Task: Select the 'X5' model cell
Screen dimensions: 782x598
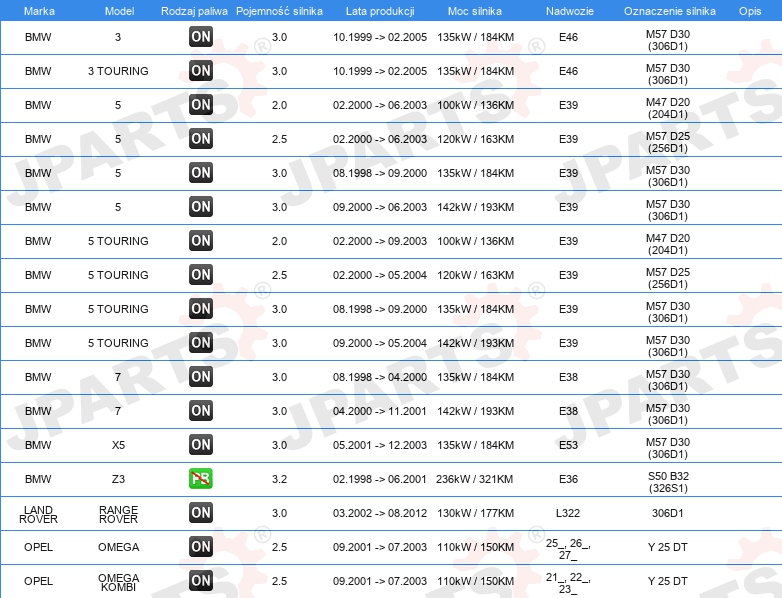Action: tap(118, 445)
